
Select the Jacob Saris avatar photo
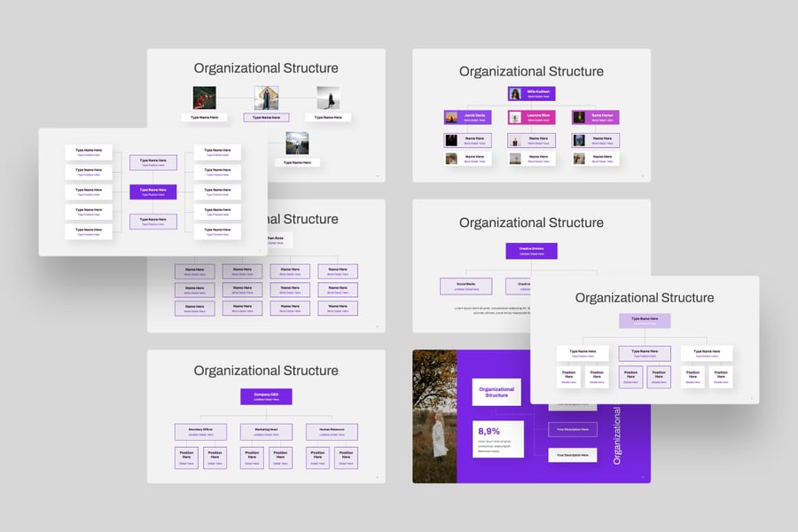(451, 117)
